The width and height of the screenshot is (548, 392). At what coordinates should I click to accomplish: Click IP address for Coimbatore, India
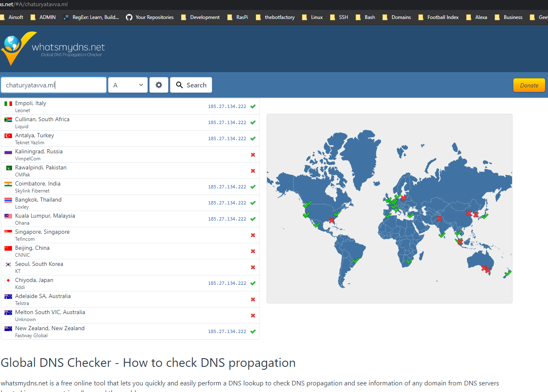227,187
